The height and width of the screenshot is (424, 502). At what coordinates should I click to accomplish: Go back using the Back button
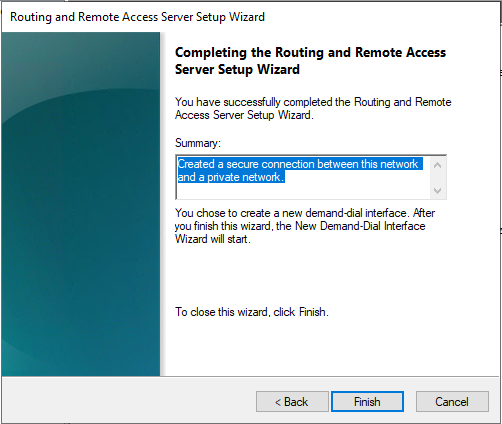[x=292, y=401]
